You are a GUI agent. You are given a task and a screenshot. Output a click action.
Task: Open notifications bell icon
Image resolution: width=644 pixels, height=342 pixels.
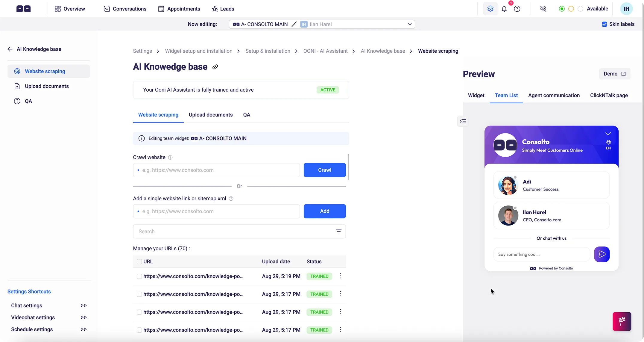tap(504, 9)
